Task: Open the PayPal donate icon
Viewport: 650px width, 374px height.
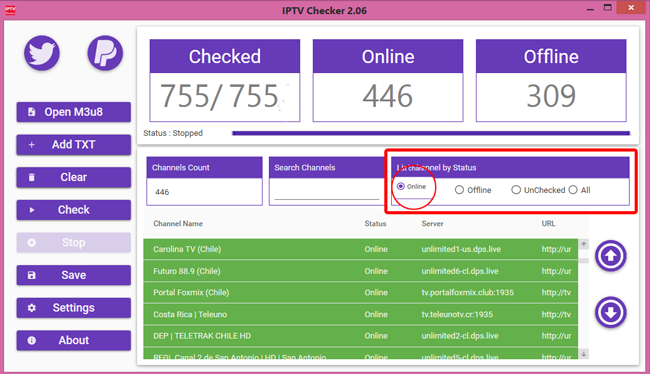Action: click(x=105, y=53)
